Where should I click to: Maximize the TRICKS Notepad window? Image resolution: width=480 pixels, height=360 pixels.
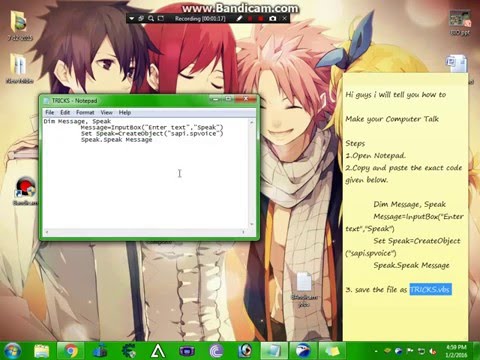228,99
